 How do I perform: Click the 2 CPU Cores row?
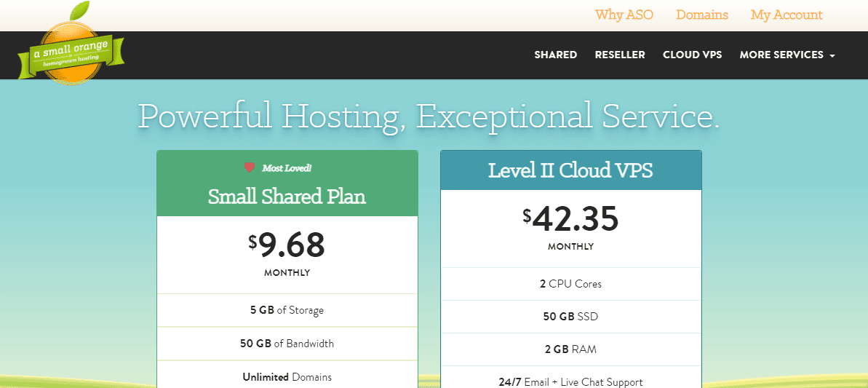click(x=570, y=284)
